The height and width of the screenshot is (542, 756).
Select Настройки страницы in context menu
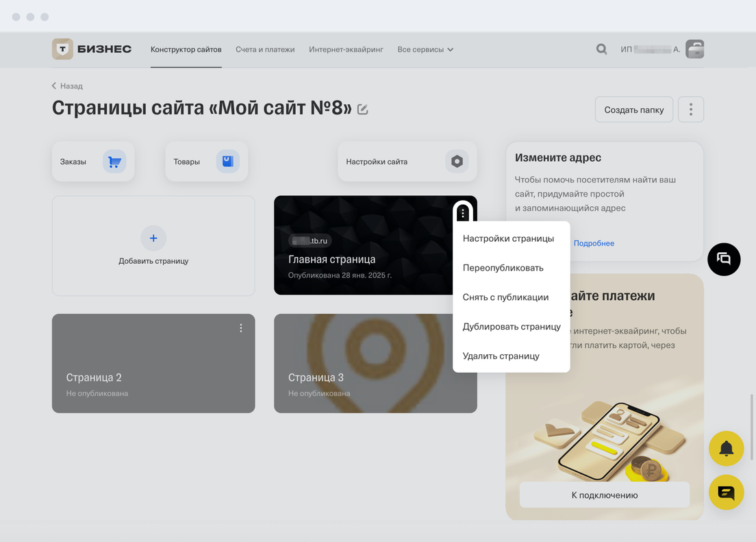(x=508, y=238)
